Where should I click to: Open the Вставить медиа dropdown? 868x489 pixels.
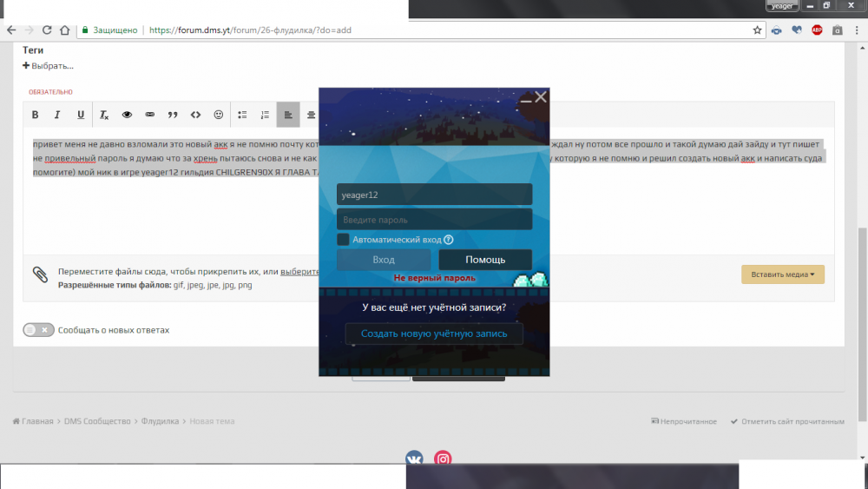(x=782, y=274)
